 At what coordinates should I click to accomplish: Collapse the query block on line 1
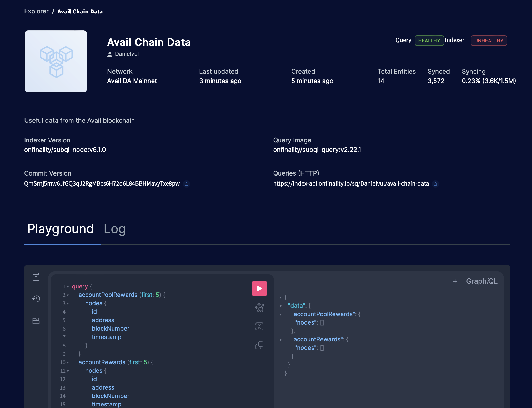coord(68,287)
